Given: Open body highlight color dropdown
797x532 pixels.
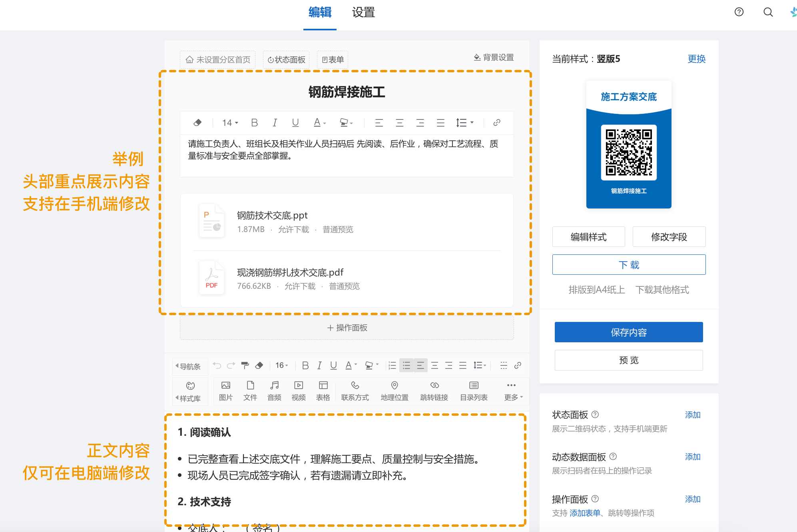Looking at the screenshot, I should tap(372, 365).
